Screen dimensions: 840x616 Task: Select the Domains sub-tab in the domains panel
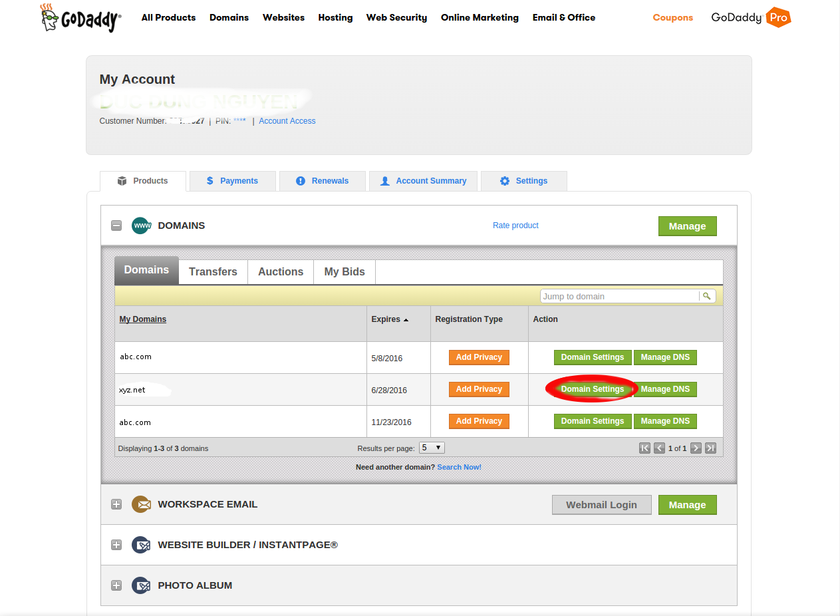(147, 270)
